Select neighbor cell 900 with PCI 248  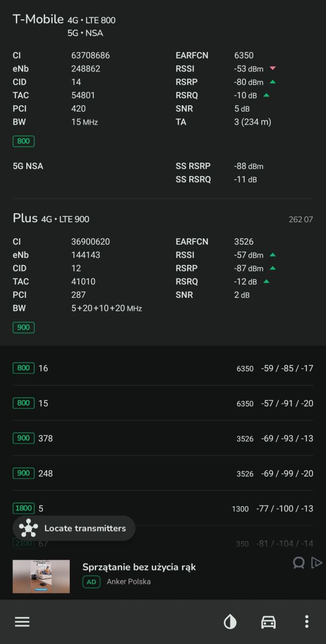[x=163, y=473]
